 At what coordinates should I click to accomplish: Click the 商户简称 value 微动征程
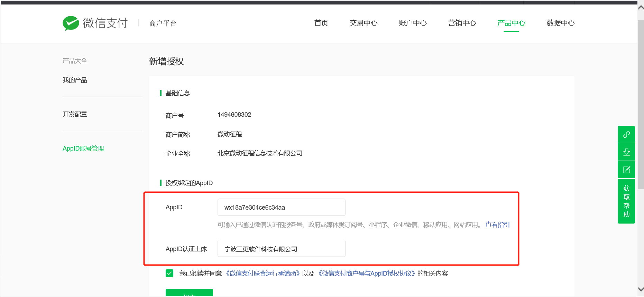pyautogui.click(x=230, y=134)
